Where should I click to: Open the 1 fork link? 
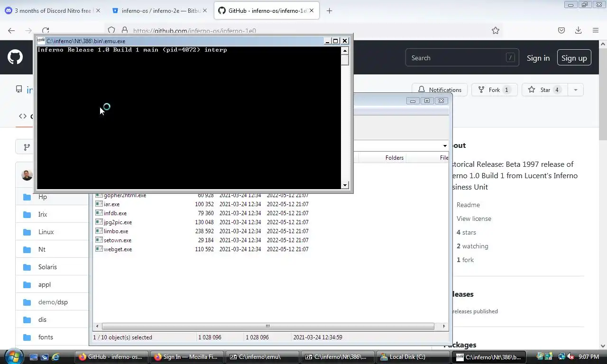point(465,260)
